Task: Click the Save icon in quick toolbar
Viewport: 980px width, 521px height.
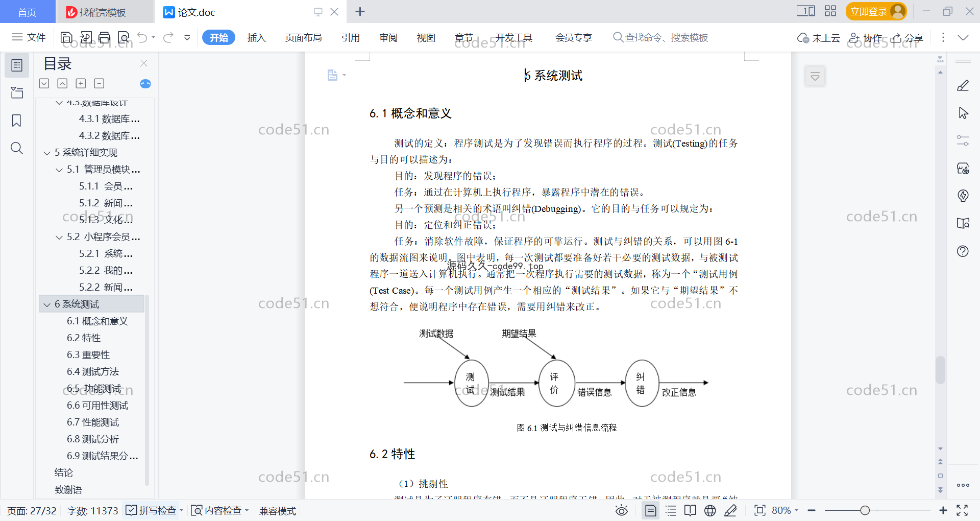Action: tap(66, 37)
